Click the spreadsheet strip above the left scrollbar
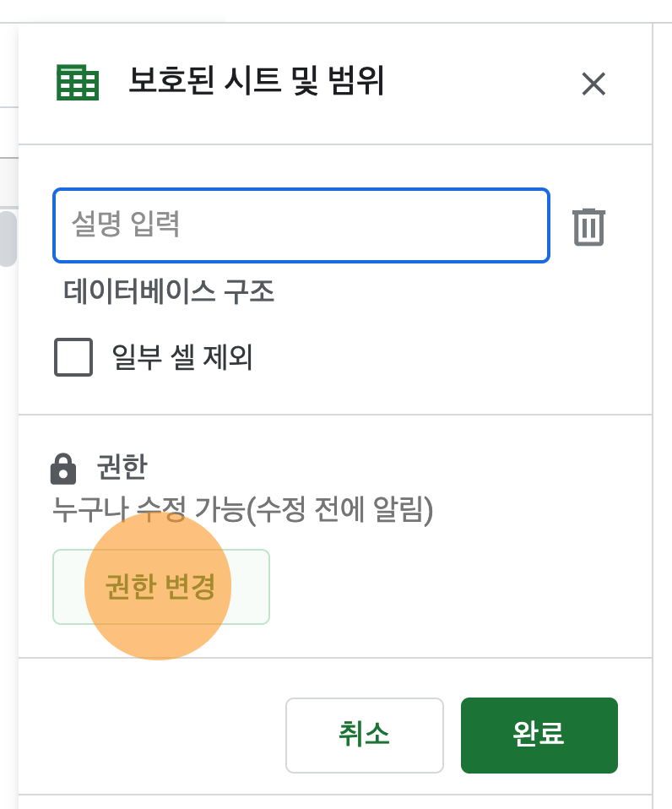This screenshot has height=809, width=672. click(8, 182)
